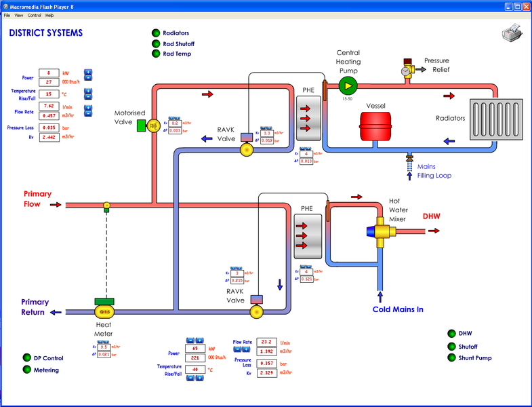Screen dimensions: 532x407
Task: Click the Heat Meter symbol on Primary Return
Action: (x=104, y=311)
